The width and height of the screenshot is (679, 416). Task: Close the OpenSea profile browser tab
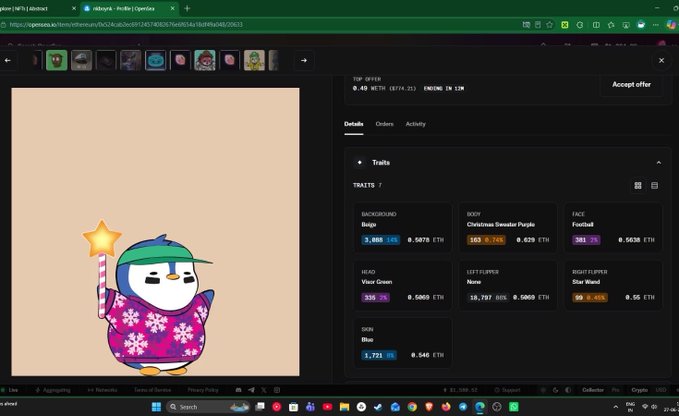172,8
